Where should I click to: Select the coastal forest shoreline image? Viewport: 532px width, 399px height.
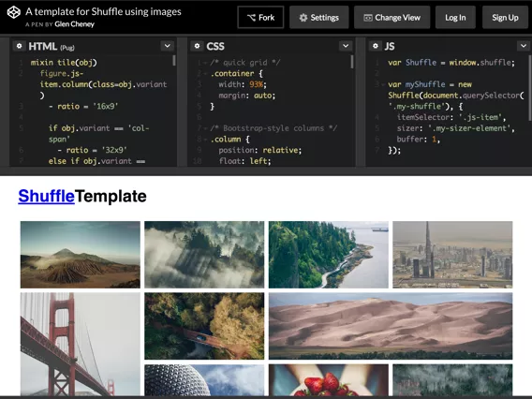click(x=329, y=255)
